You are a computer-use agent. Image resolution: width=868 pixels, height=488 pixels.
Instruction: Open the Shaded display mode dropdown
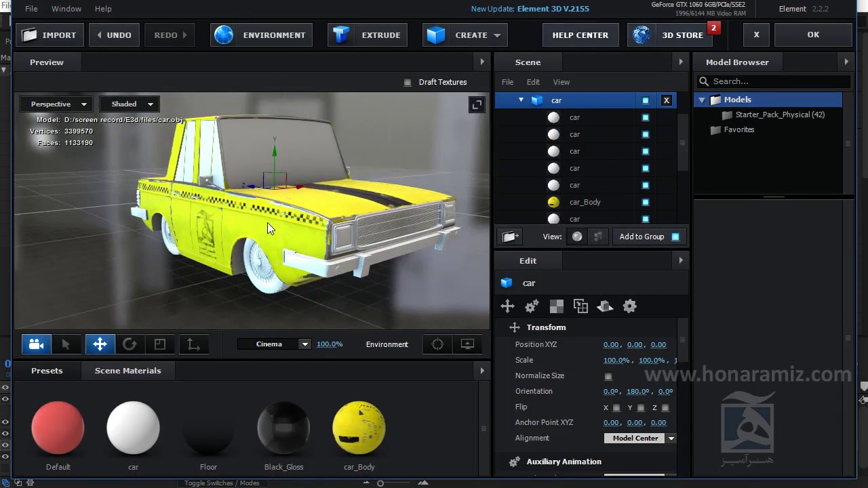(x=130, y=104)
